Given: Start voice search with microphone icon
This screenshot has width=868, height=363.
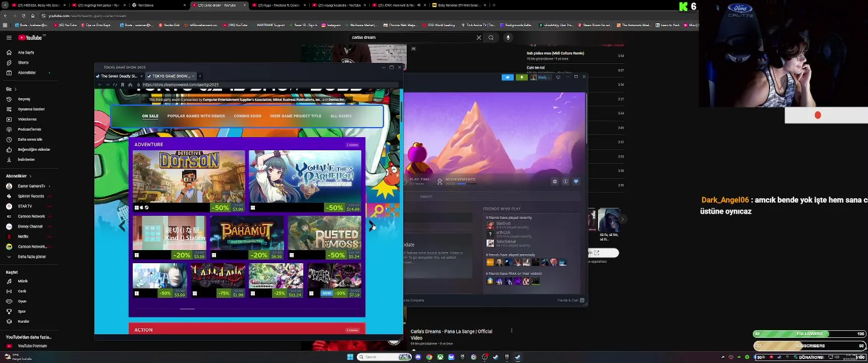Looking at the screenshot, I should coord(508,37).
